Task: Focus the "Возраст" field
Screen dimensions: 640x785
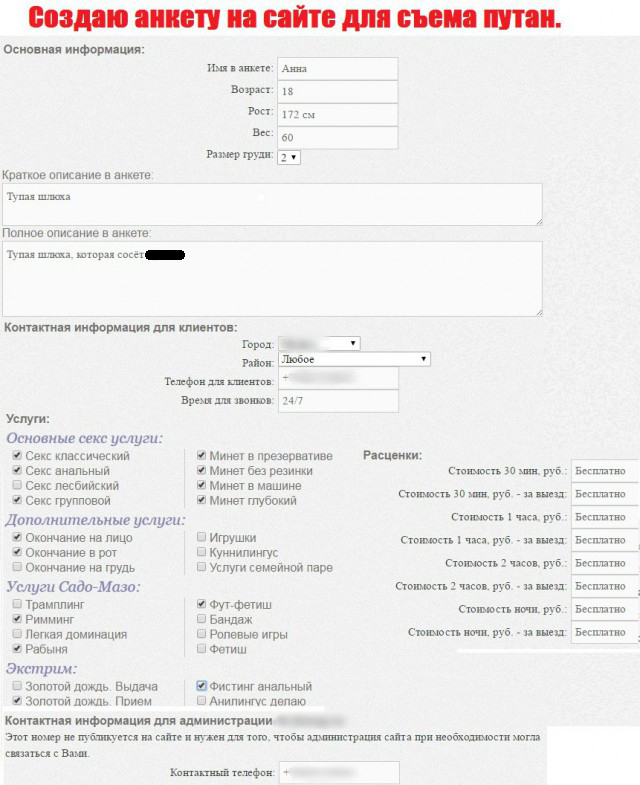Action: pyautogui.click(x=338, y=92)
